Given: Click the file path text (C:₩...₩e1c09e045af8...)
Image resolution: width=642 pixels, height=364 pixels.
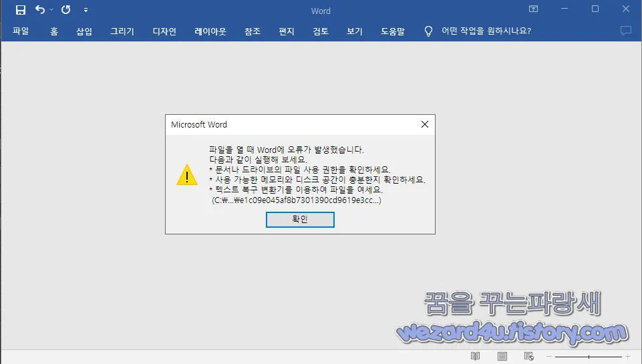Looking at the screenshot, I should click(x=297, y=200).
